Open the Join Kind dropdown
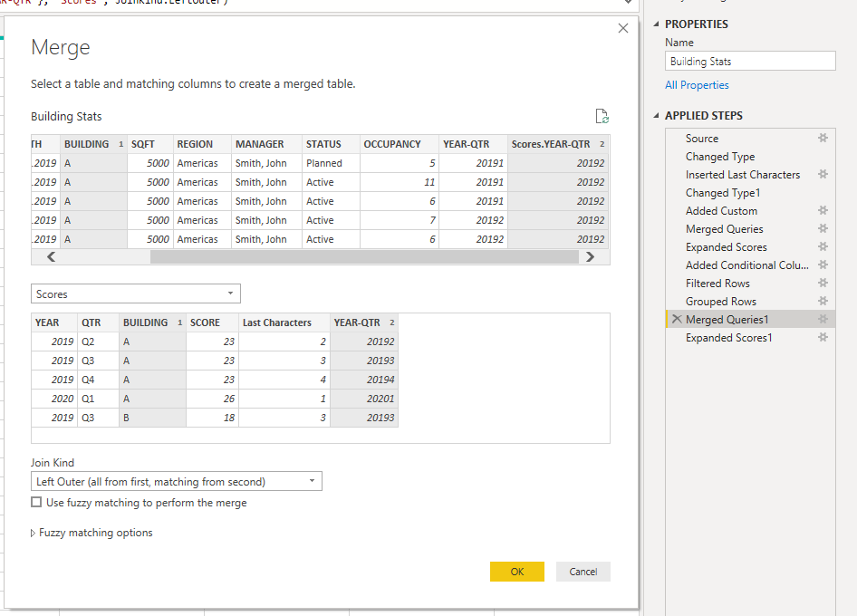857x616 pixels. [177, 482]
